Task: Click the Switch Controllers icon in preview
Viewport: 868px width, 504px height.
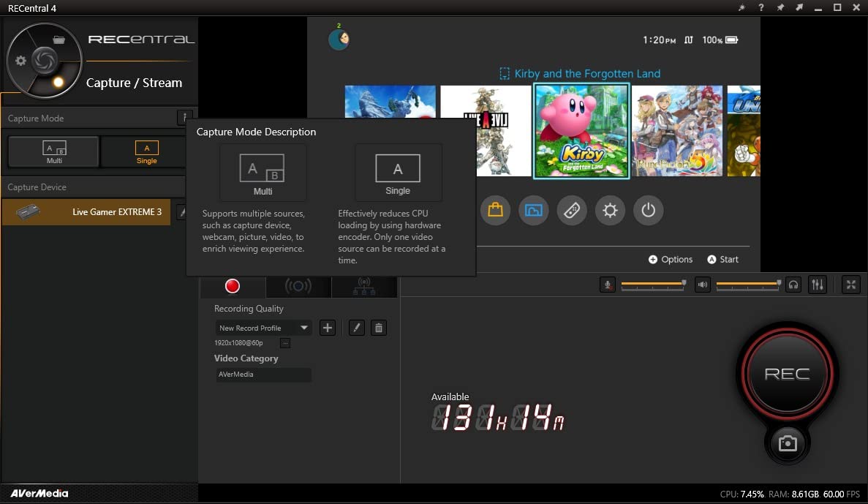Action: click(572, 211)
